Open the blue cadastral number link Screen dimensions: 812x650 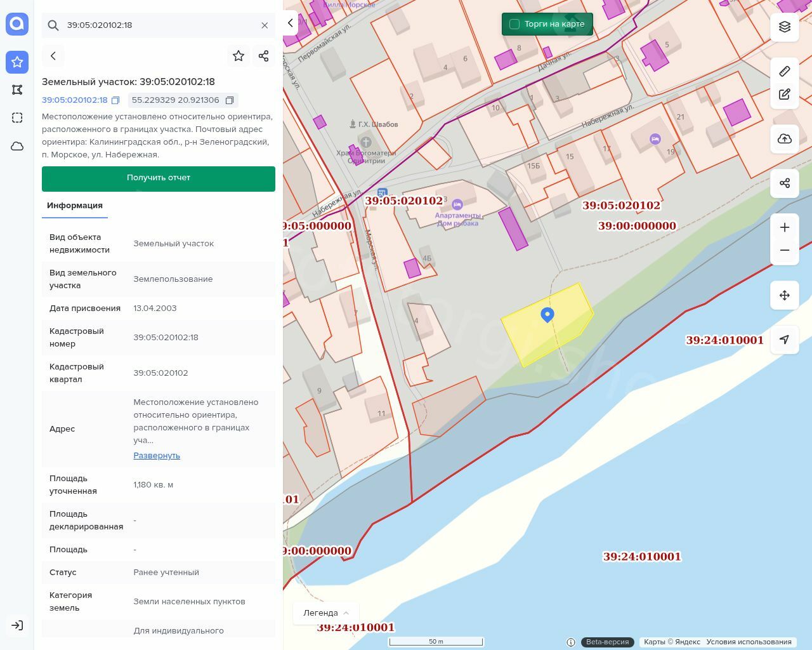coord(75,100)
